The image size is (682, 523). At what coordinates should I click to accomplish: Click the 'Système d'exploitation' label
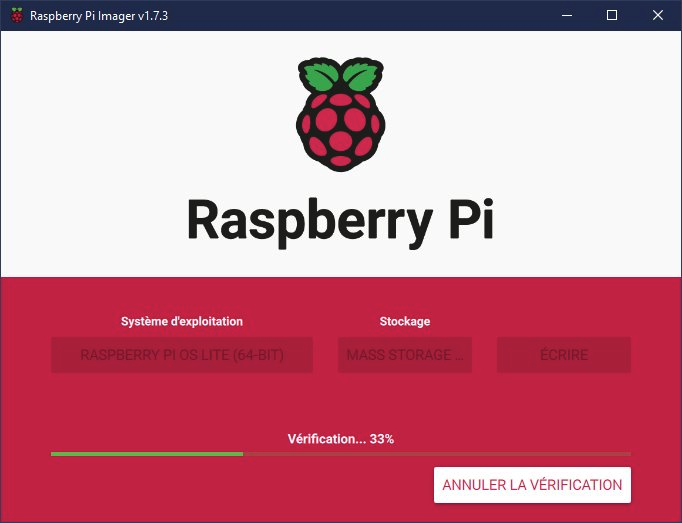[x=182, y=321]
